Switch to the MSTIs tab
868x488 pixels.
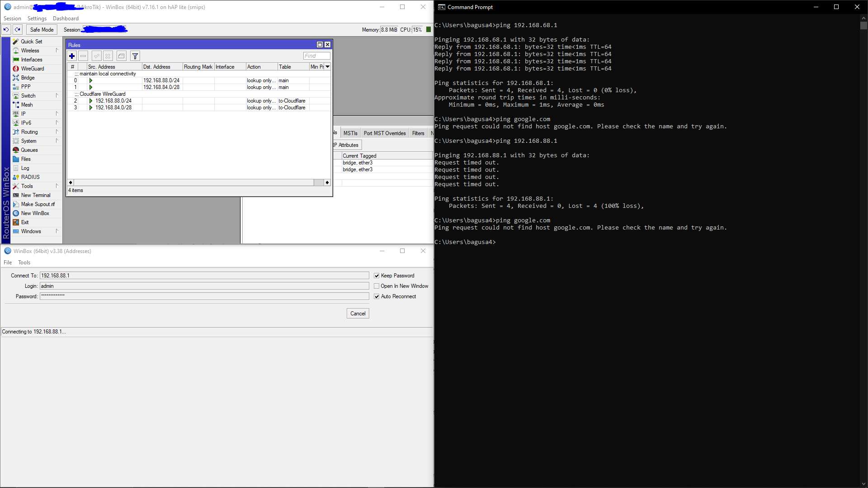[x=350, y=133]
